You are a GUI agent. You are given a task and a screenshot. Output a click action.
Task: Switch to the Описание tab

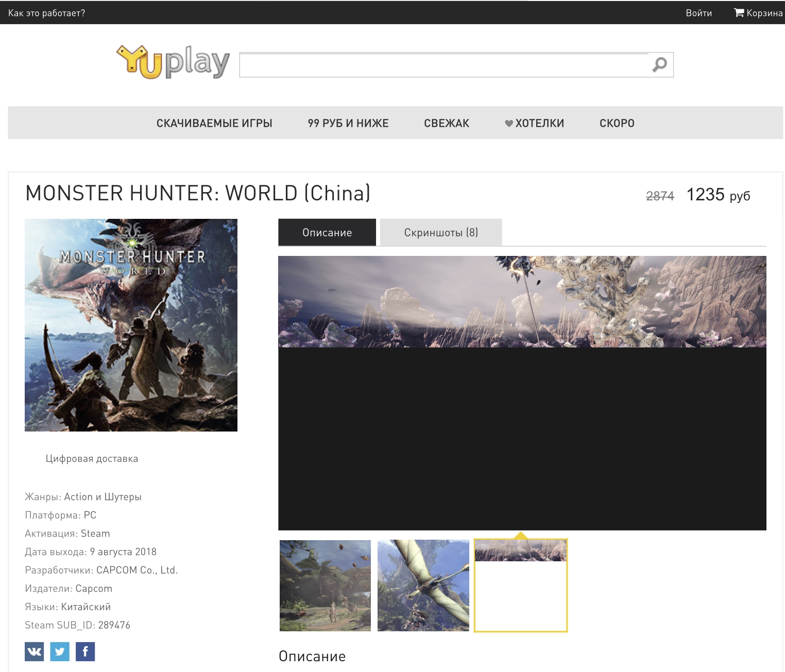pos(327,232)
